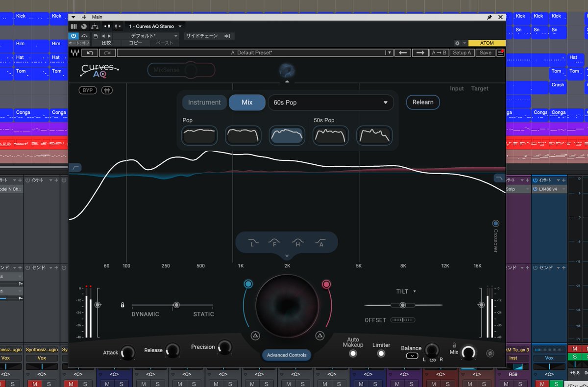Select the H filter shape
This screenshot has width=588, height=387.
pos(298,242)
